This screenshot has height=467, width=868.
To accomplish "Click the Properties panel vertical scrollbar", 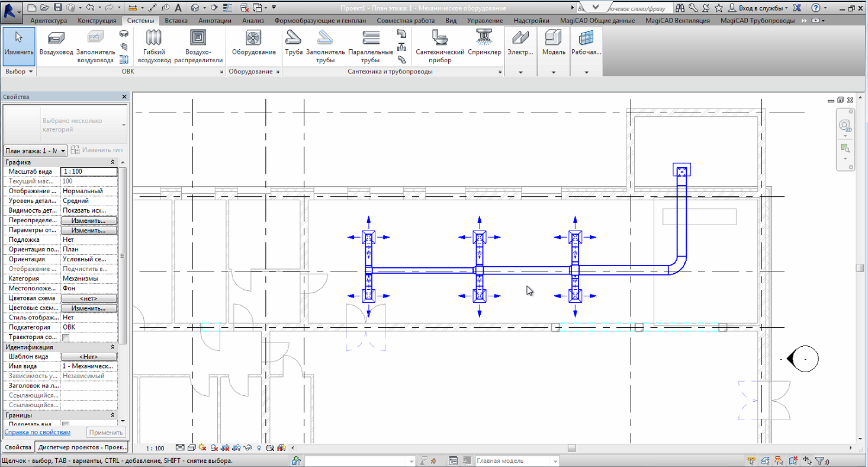I will [x=123, y=255].
